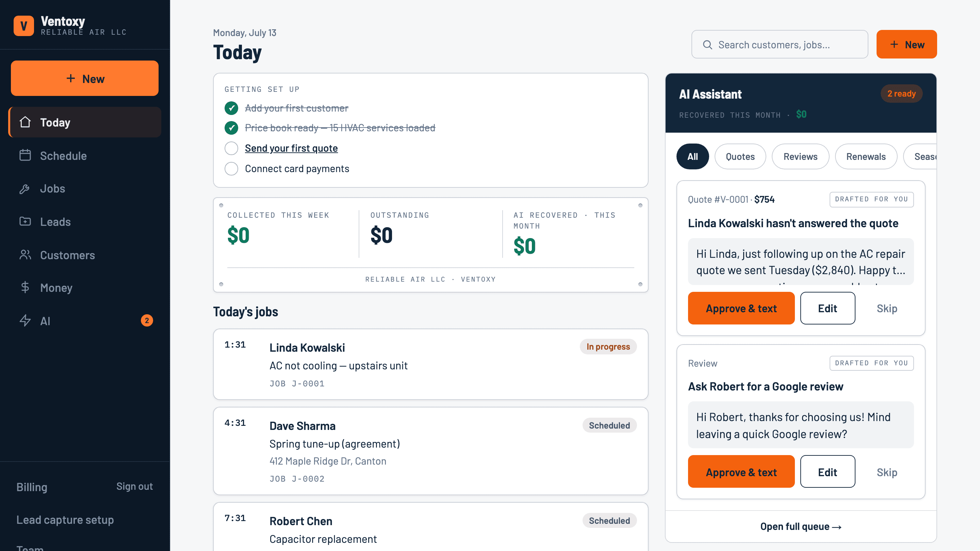Screen dimensions: 980x551
Task: Click JOB J-0002 label
Action: pos(297,479)
